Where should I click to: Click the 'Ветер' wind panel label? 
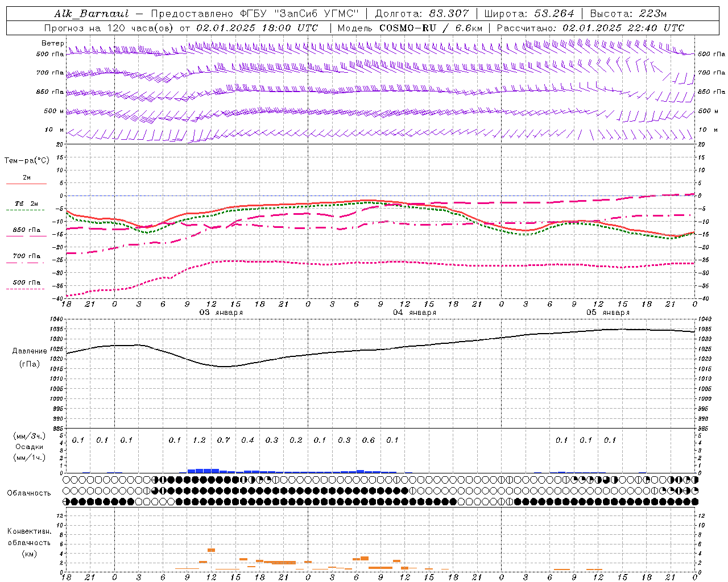click(x=52, y=43)
